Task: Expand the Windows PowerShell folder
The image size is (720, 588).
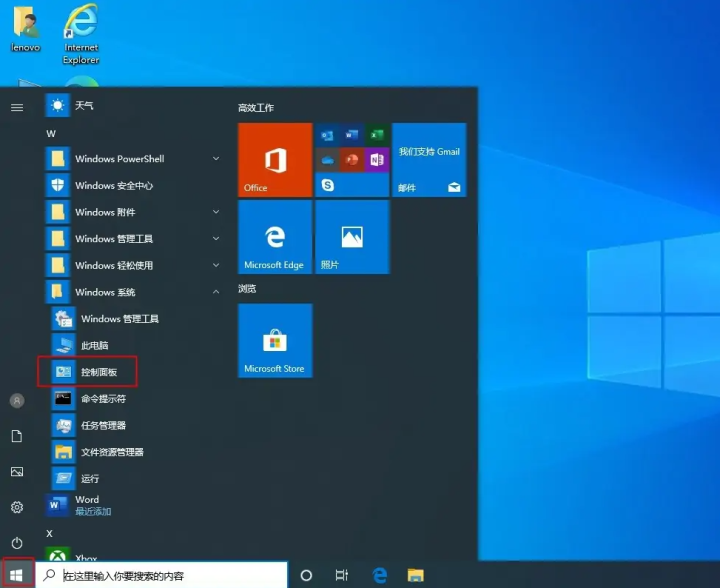Action: [x=216, y=159]
